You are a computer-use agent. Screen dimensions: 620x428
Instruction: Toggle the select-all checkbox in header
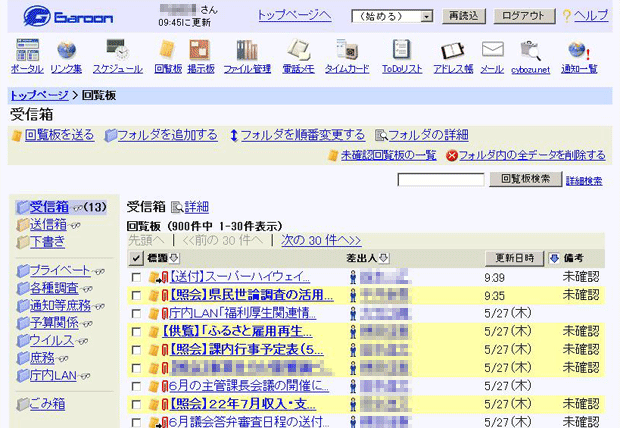[136, 258]
